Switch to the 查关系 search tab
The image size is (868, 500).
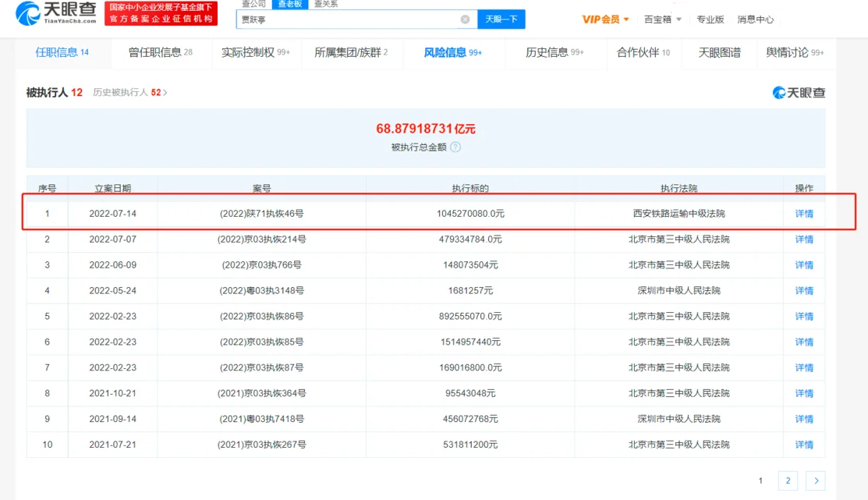[325, 4]
